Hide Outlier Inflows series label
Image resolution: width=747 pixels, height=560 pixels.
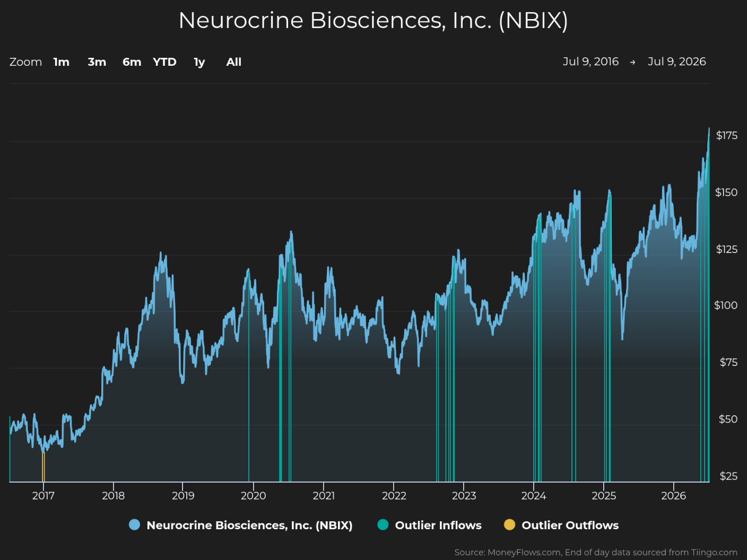(x=438, y=525)
